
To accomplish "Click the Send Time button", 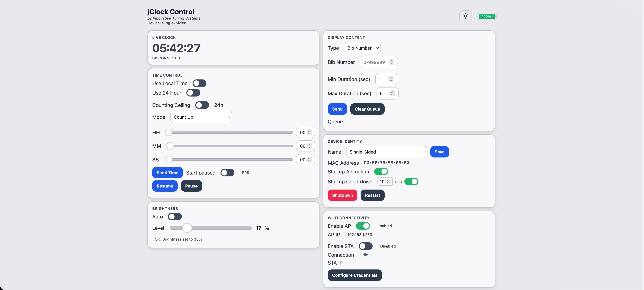I will pyautogui.click(x=168, y=173).
